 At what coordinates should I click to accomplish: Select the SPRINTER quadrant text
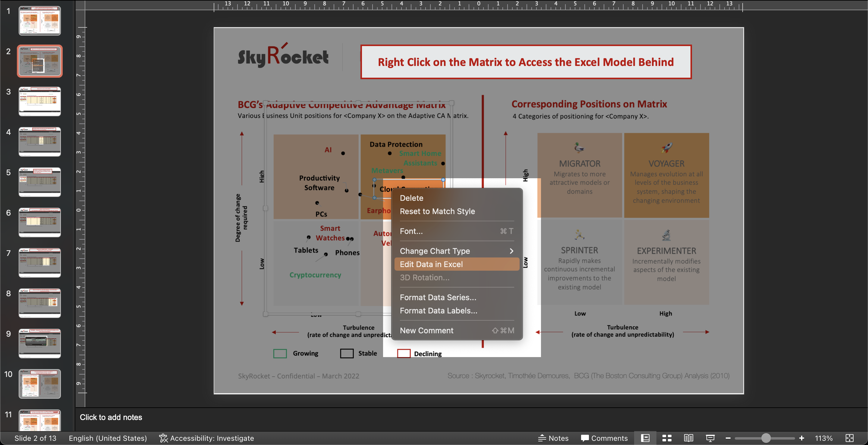(x=579, y=268)
